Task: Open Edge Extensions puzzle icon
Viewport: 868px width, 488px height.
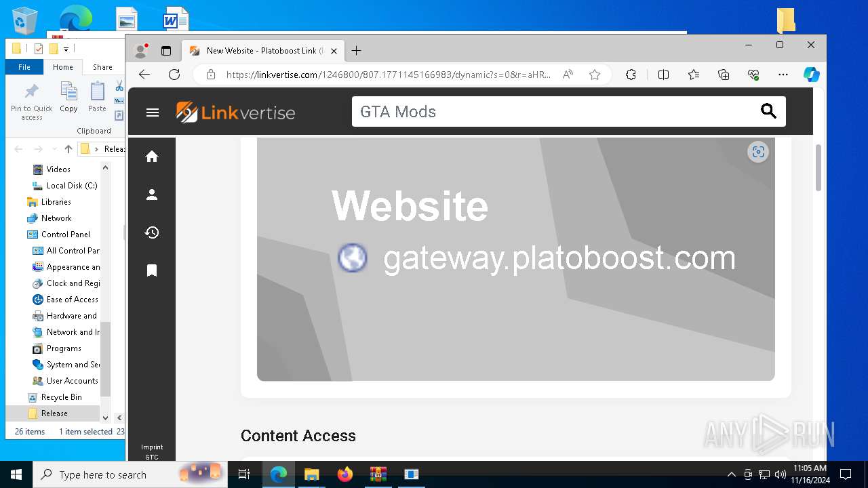Action: point(631,75)
